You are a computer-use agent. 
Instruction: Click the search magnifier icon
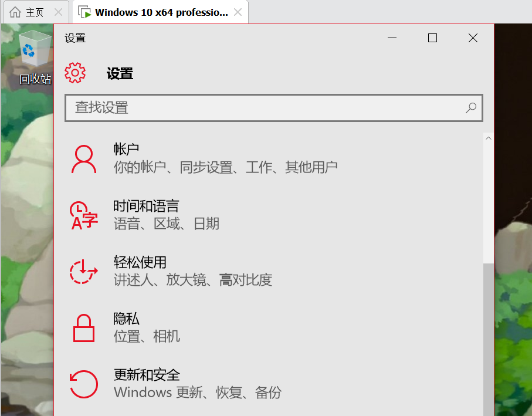coord(470,108)
